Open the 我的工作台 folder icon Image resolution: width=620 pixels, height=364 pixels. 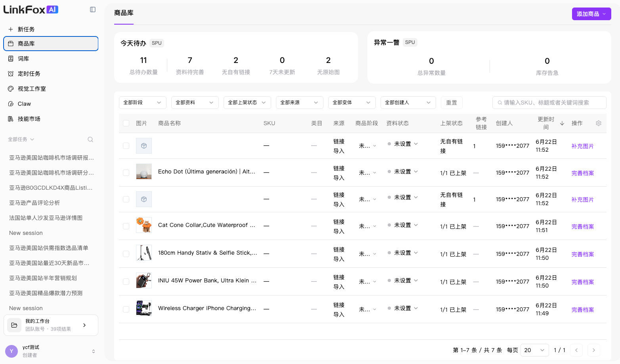(14, 325)
